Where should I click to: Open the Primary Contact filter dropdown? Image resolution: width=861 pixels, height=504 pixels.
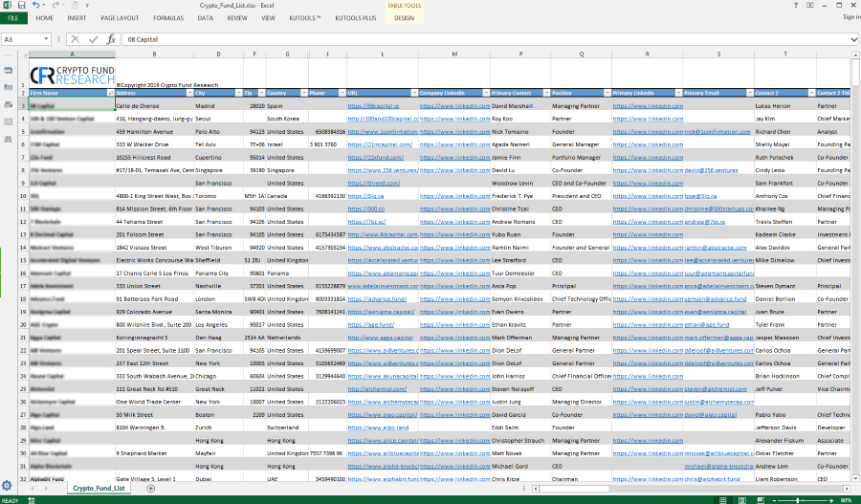(546, 93)
